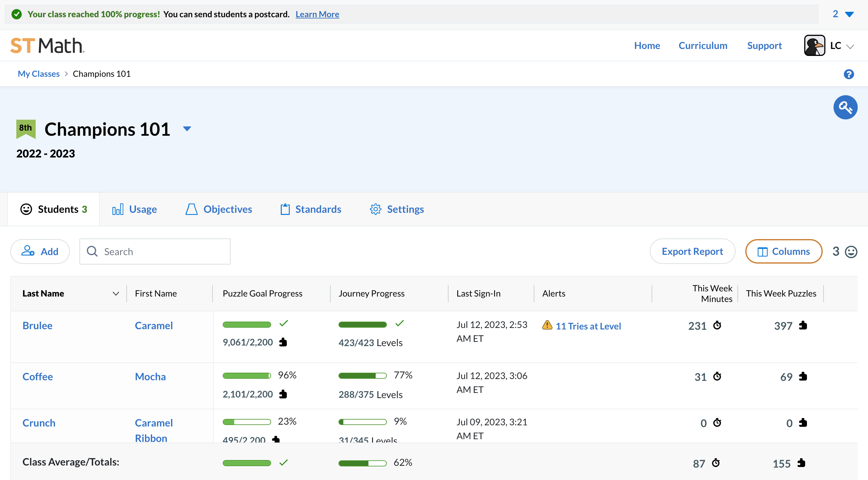Image resolution: width=868 pixels, height=480 pixels.
Task: Click the Usage bar chart icon
Action: 118,209
